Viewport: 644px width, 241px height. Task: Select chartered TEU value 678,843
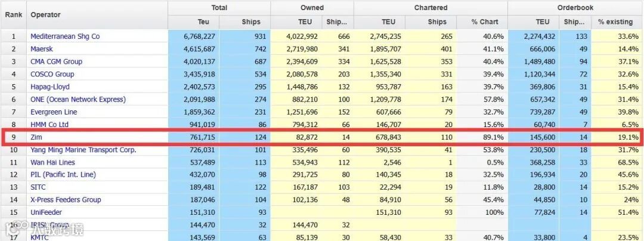(388, 138)
